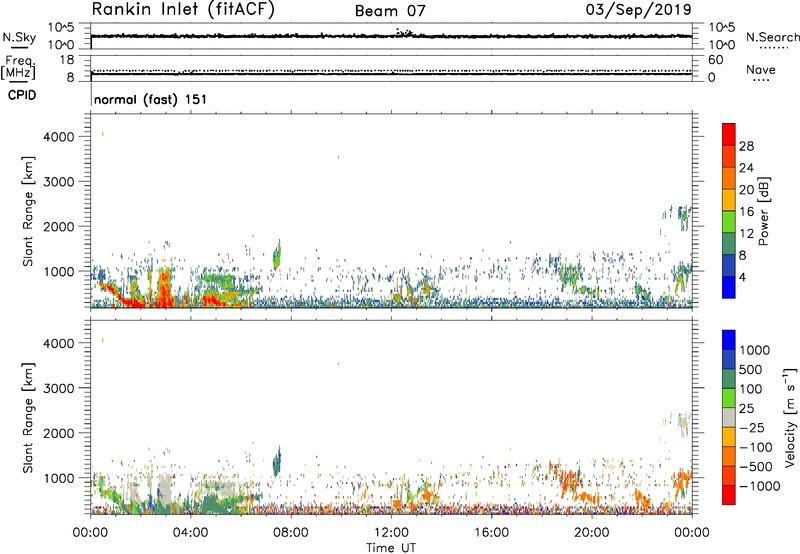Image resolution: width=800 pixels, height=554 pixels.
Task: Select the "12:00" time axis label
Action: 391,533
